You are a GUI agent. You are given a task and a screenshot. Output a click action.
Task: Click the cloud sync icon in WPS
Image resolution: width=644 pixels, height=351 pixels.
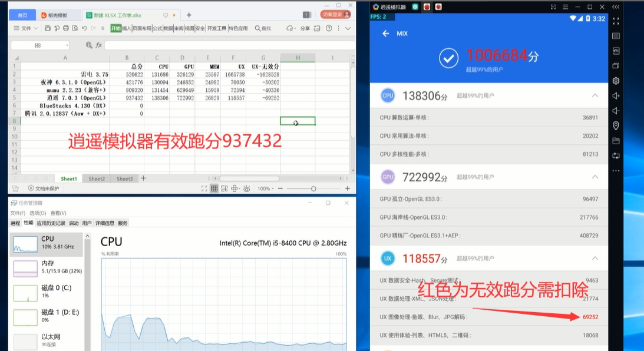290,28
